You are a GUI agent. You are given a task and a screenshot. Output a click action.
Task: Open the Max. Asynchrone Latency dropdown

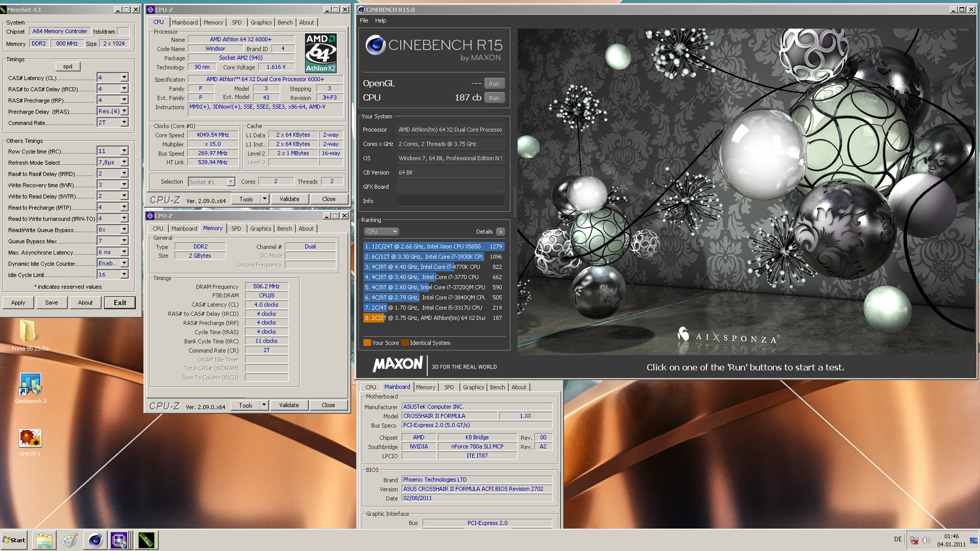124,252
